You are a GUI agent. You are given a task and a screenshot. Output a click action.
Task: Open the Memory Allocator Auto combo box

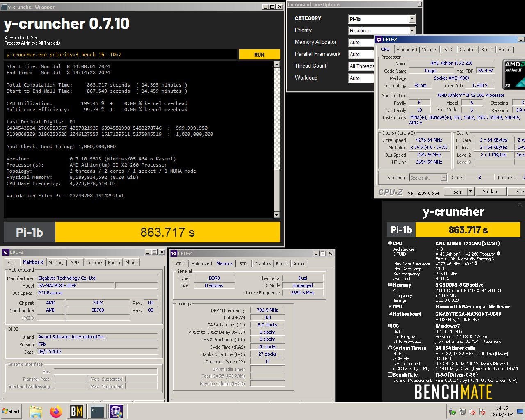point(361,42)
